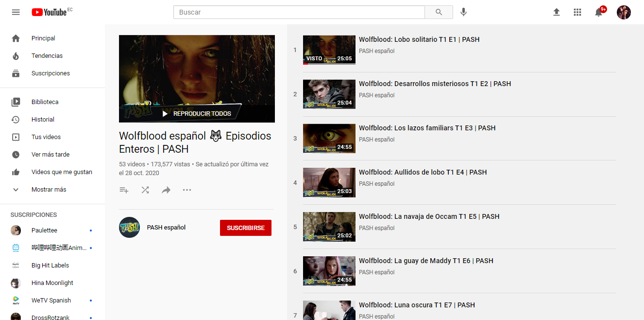Click the thumbs-up liked videos icon
The image size is (644, 320).
click(16, 172)
